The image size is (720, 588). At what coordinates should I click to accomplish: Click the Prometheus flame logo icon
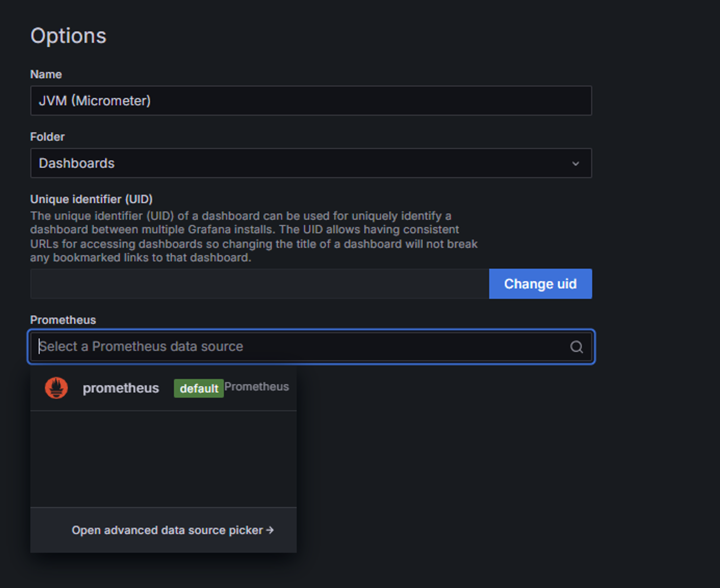56,388
